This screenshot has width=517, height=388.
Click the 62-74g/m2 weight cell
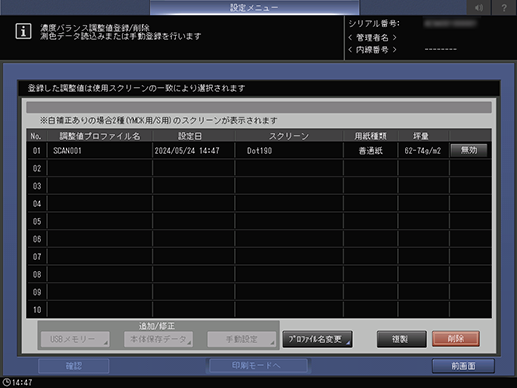click(x=423, y=151)
